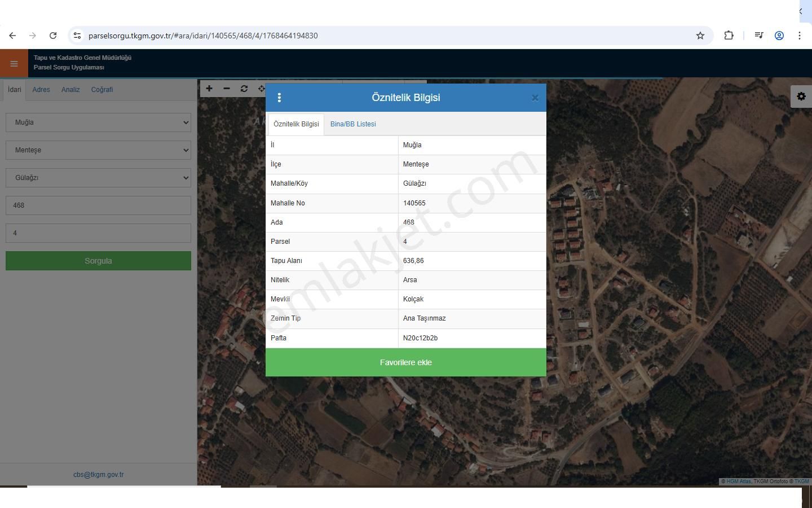Switch to the Adres tab

tap(41, 90)
